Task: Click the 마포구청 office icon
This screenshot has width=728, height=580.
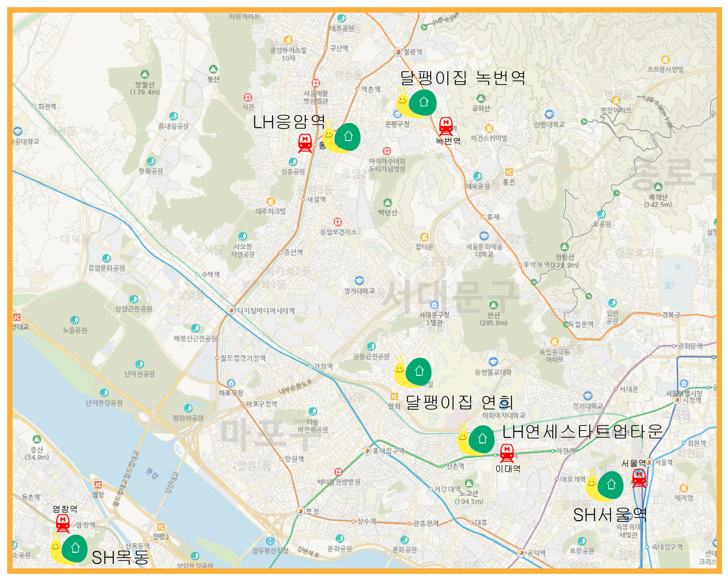Action: pyautogui.click(x=231, y=383)
